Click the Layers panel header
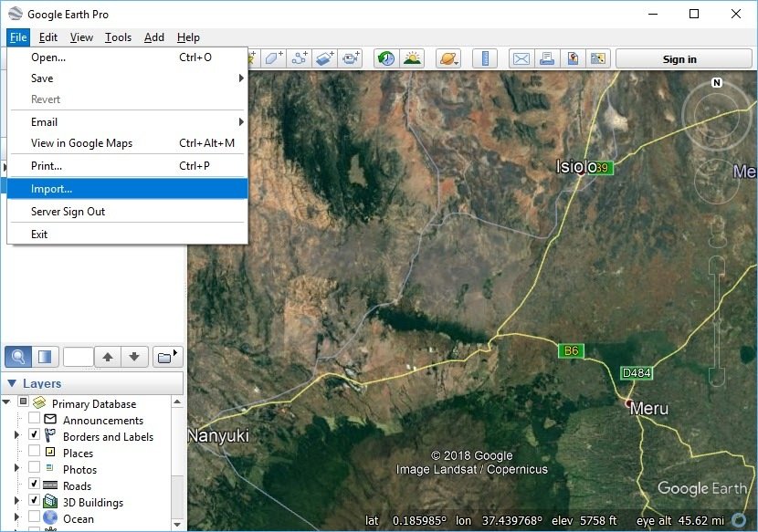The height and width of the screenshot is (532, 758). 92,383
